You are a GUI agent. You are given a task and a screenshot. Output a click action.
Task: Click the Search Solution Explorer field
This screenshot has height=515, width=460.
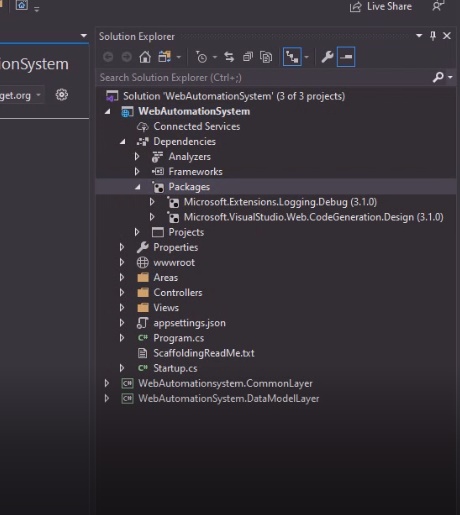(x=263, y=77)
